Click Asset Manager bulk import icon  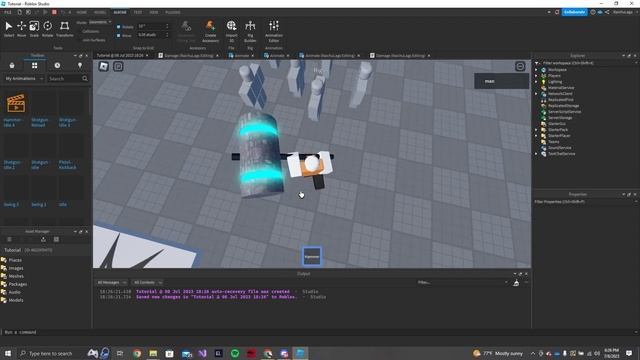point(43,240)
